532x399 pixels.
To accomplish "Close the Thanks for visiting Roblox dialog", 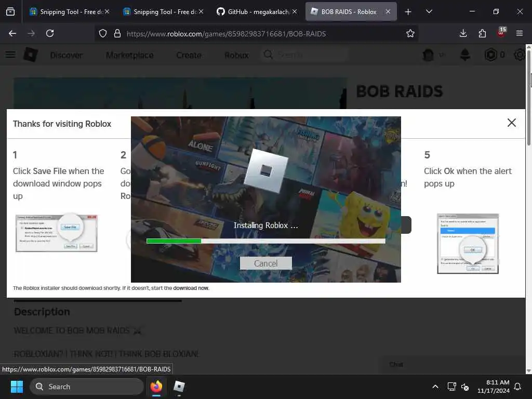I will click(511, 123).
